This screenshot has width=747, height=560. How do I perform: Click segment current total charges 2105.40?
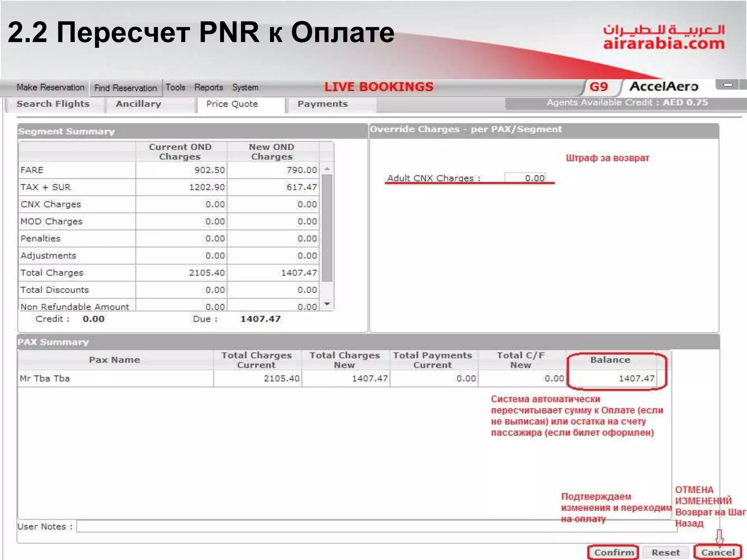207,273
